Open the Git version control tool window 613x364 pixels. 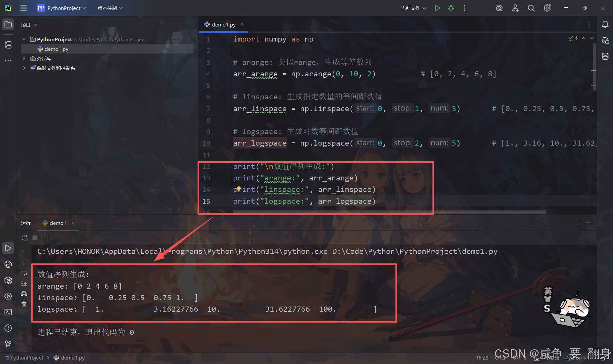point(8,344)
